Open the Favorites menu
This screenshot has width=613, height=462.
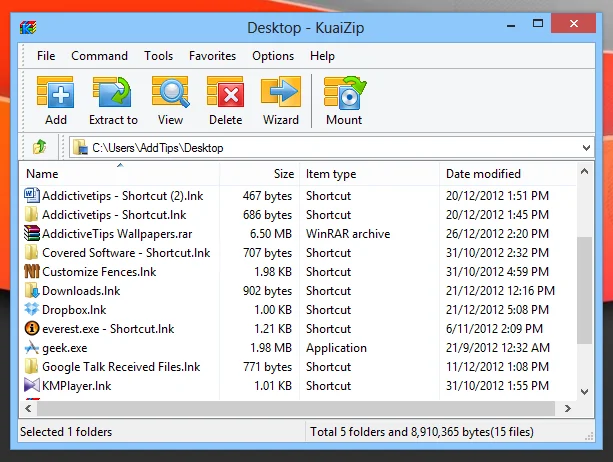(212, 56)
